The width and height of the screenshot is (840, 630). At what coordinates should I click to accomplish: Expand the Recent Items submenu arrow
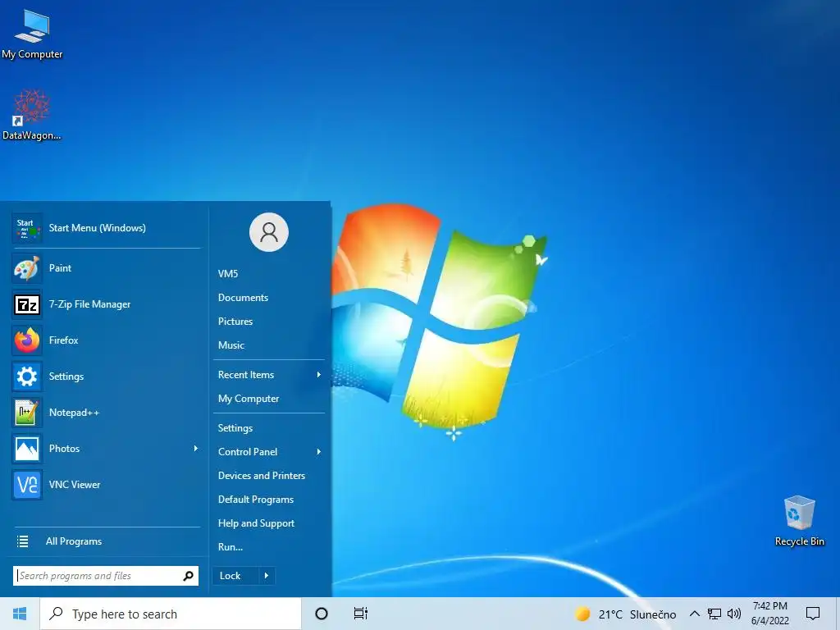[319, 375]
